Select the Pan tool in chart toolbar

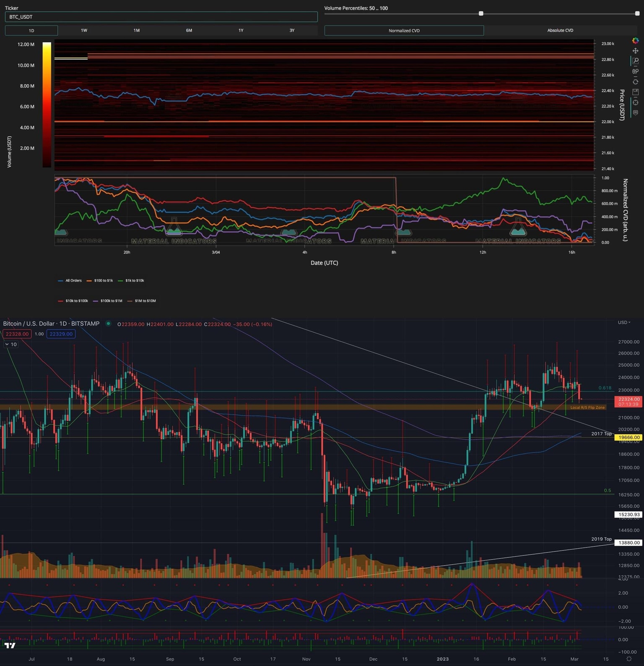635,51
